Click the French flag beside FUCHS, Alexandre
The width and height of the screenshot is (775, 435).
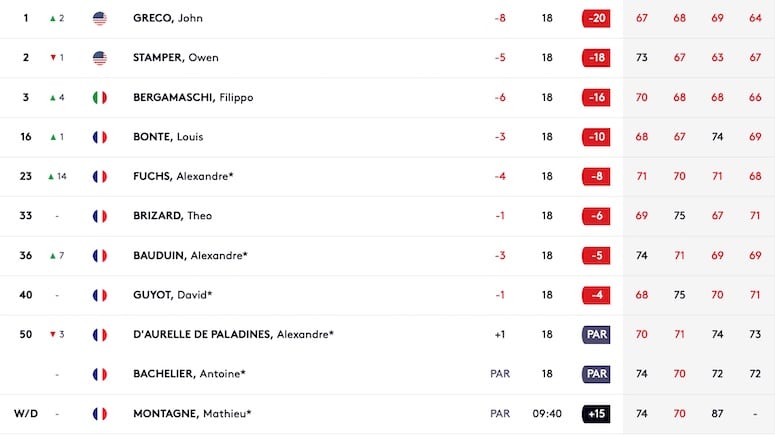pos(100,176)
